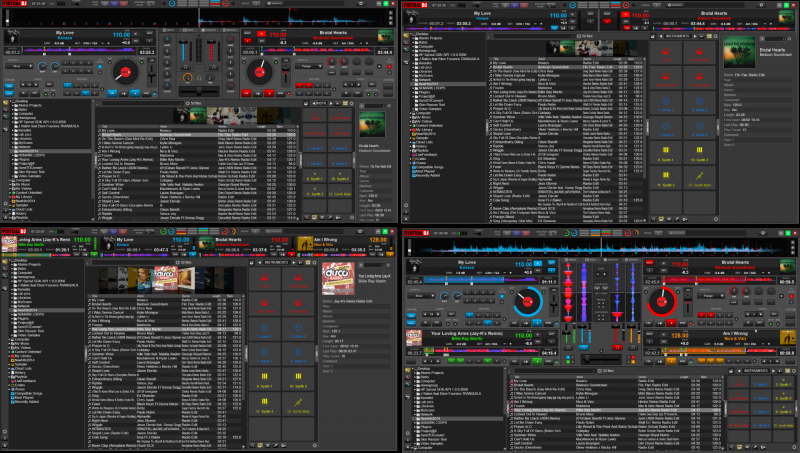Switch sampler to grid view in top-right window
The image size is (800, 453).
[709, 37]
